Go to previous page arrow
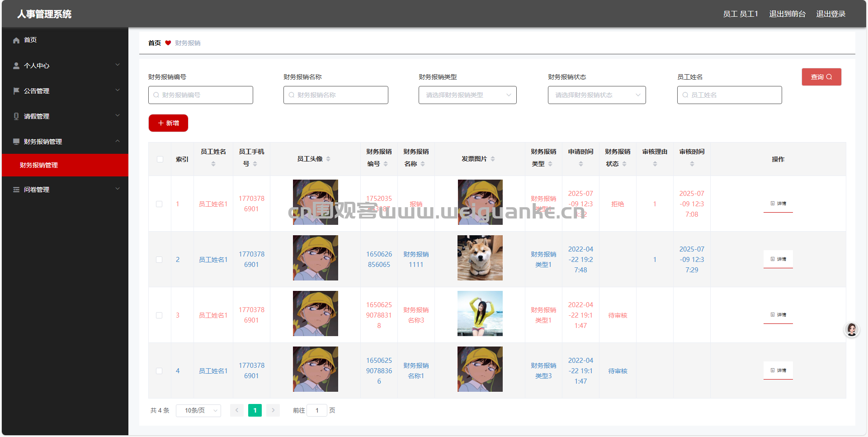Screen dimensions: 868x437 pos(237,410)
